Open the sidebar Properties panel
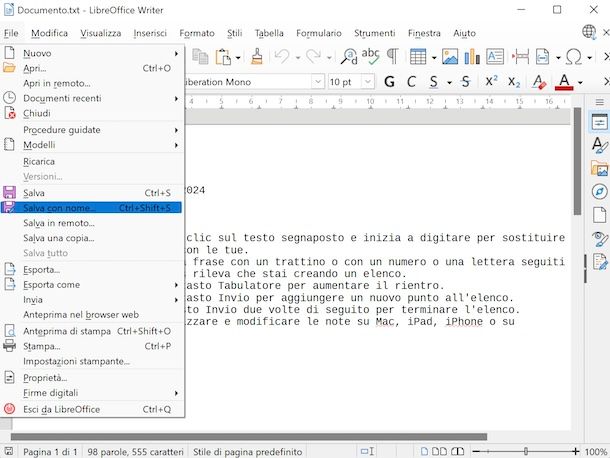The image size is (610, 458). point(599,123)
